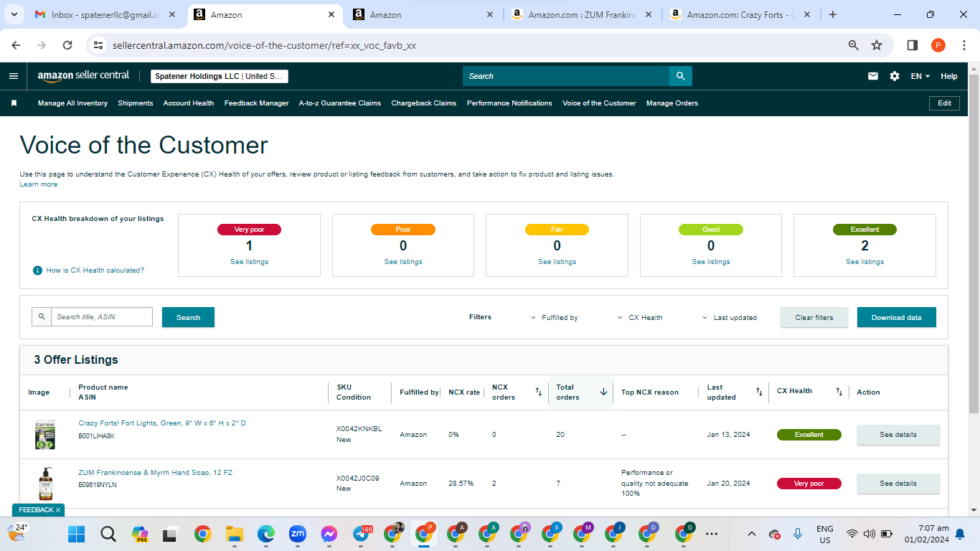The height and width of the screenshot is (551, 980).
Task: Open the buyer messages mail icon
Action: click(x=873, y=76)
